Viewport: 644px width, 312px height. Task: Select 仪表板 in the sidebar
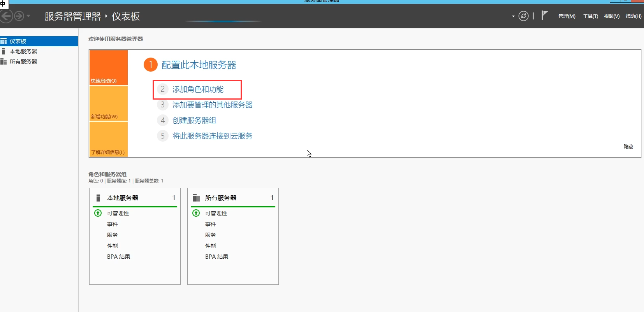(39, 41)
